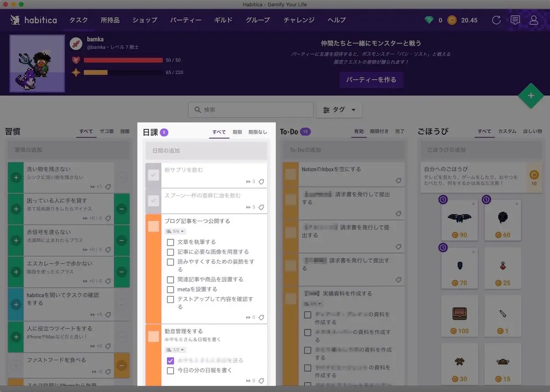Collapse the 1/2 checklist of 勤怠管理をする
Screen dimensions: 550x392
(175, 350)
